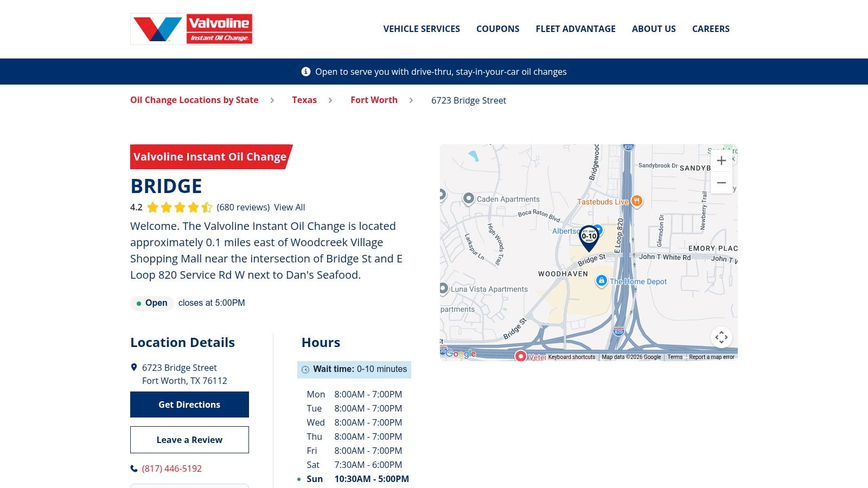
Task: Click the 0-10 minute wait map marker
Action: pos(589,236)
